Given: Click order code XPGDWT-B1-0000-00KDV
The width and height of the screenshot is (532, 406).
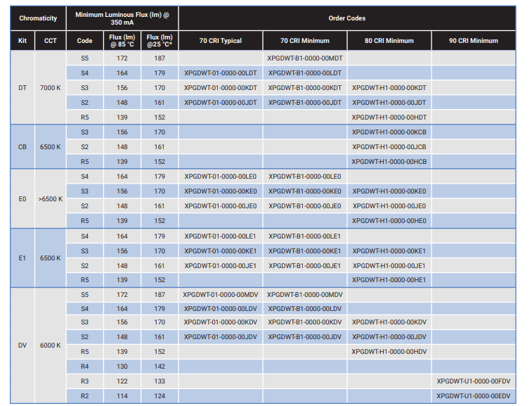Looking at the screenshot, I should coord(305,322).
